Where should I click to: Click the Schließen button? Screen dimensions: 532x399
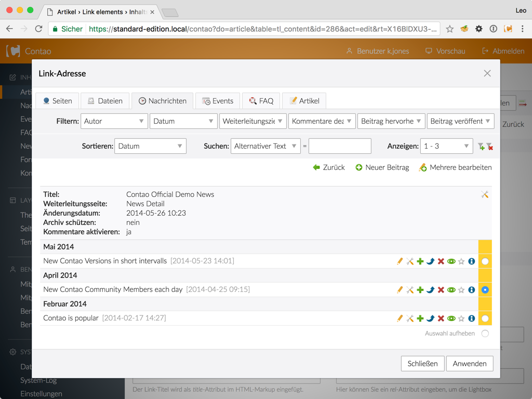423,364
